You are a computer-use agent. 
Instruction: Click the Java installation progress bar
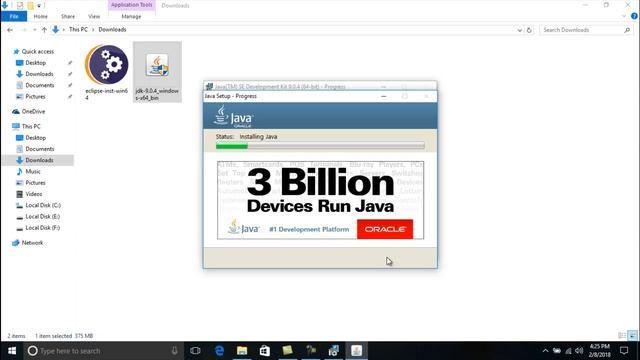coord(320,146)
